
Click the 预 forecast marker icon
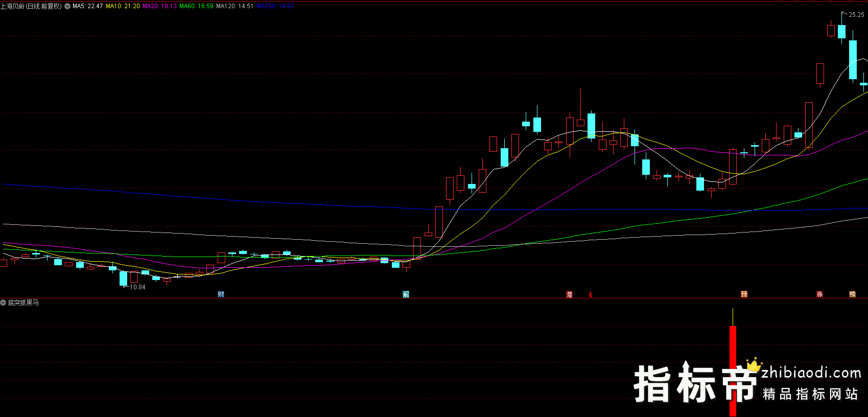tap(744, 294)
